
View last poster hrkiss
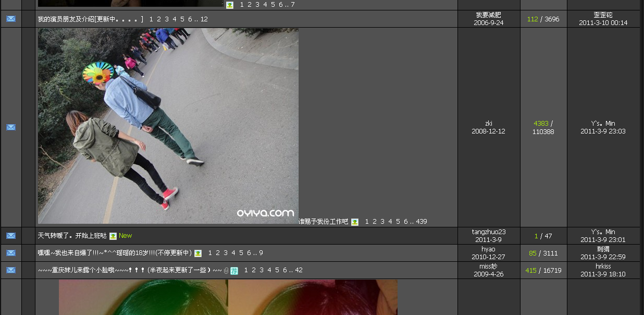(x=603, y=266)
